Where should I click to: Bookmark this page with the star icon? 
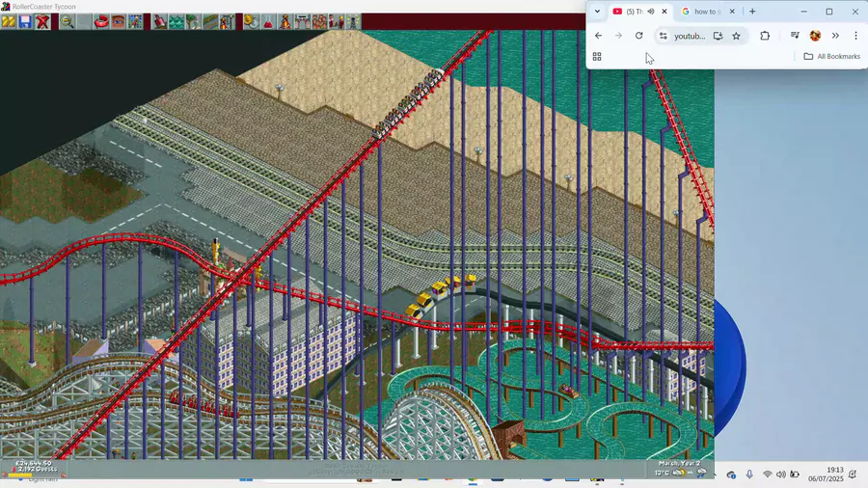(x=736, y=36)
